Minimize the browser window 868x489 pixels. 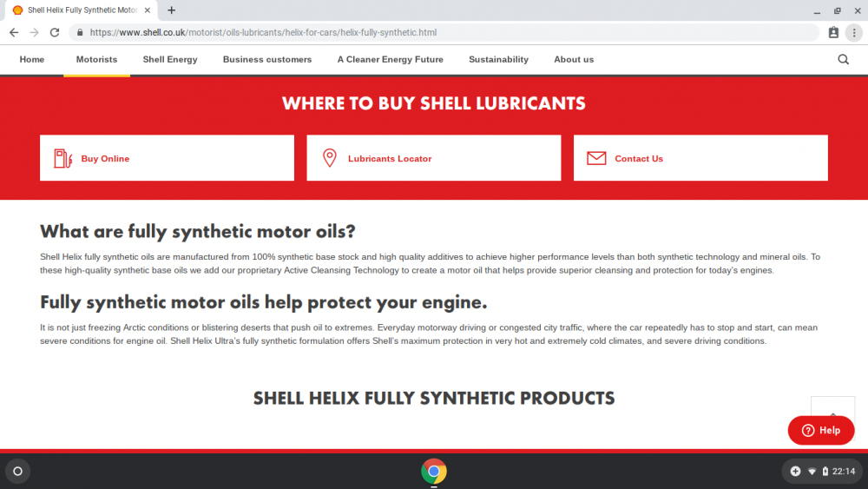pos(817,10)
